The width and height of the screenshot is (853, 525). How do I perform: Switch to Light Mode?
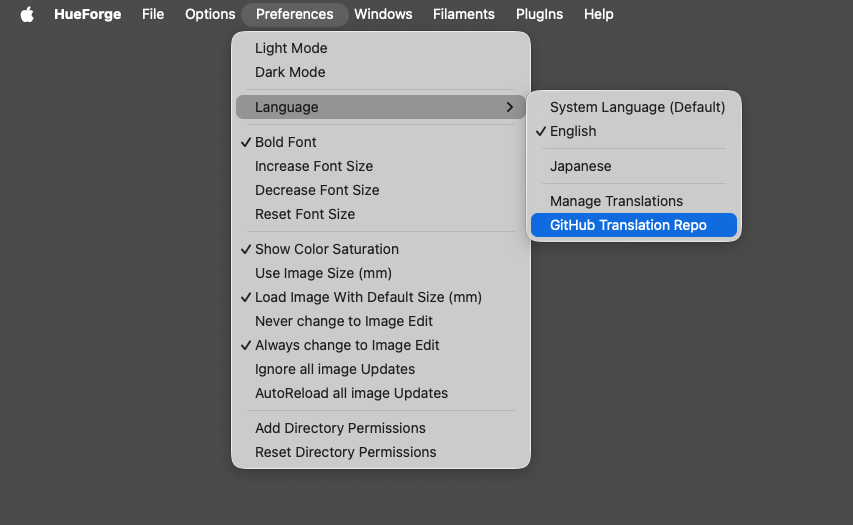(x=381, y=48)
